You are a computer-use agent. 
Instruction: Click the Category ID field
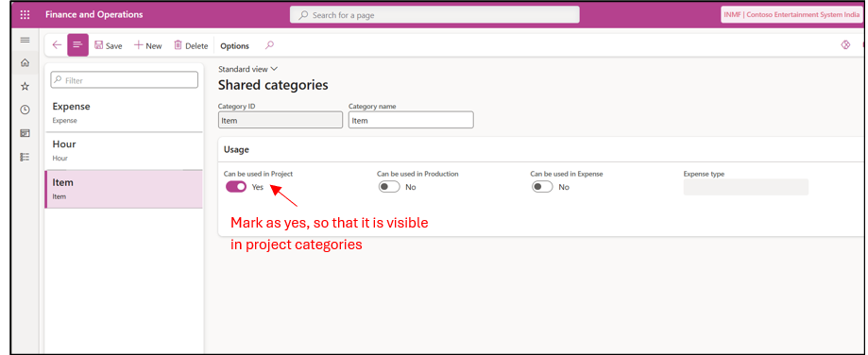pyautogui.click(x=281, y=120)
